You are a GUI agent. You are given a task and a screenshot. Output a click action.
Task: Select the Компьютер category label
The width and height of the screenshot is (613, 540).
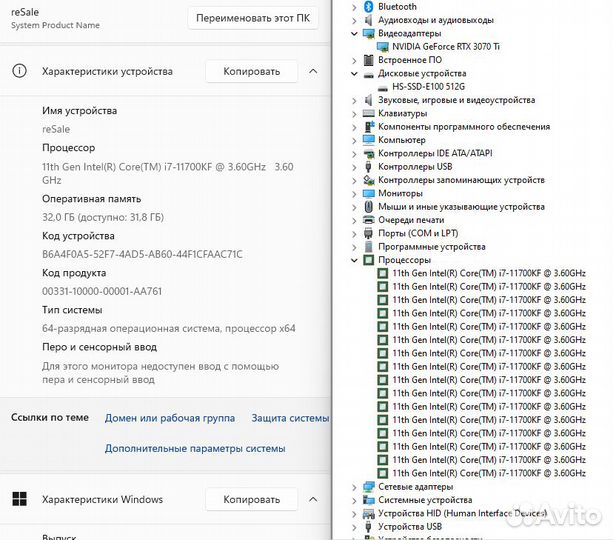(x=401, y=140)
